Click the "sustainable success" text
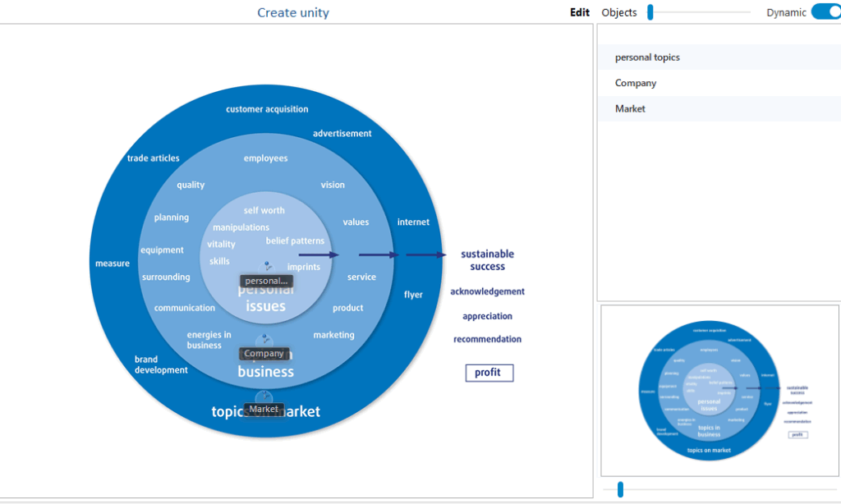 pyautogui.click(x=487, y=260)
